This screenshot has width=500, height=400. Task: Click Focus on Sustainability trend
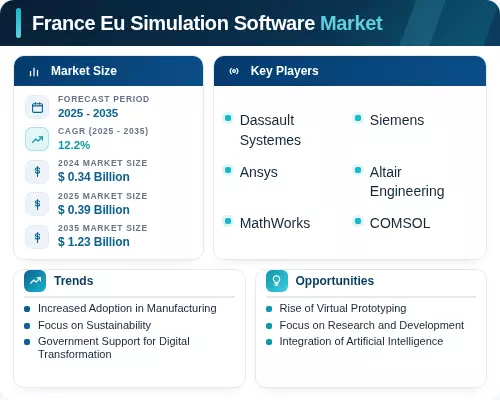(95, 325)
